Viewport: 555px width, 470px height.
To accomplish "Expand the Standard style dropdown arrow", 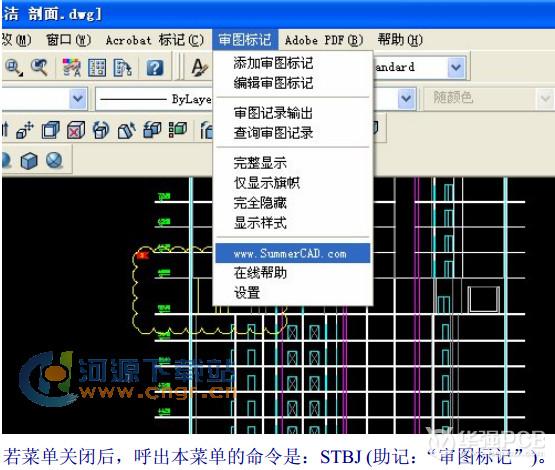I will [x=456, y=67].
